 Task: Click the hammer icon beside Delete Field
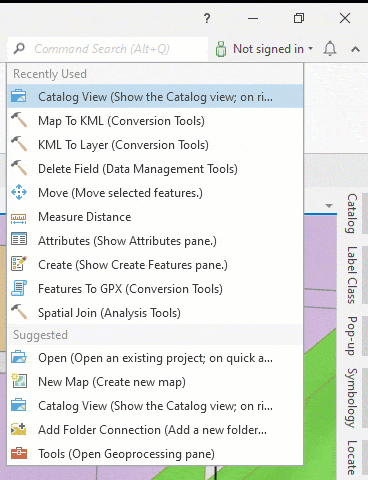tap(19, 168)
